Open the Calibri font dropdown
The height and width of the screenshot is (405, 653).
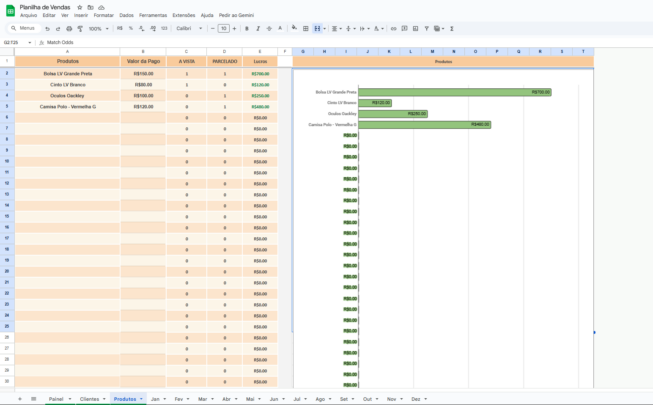[187, 29]
